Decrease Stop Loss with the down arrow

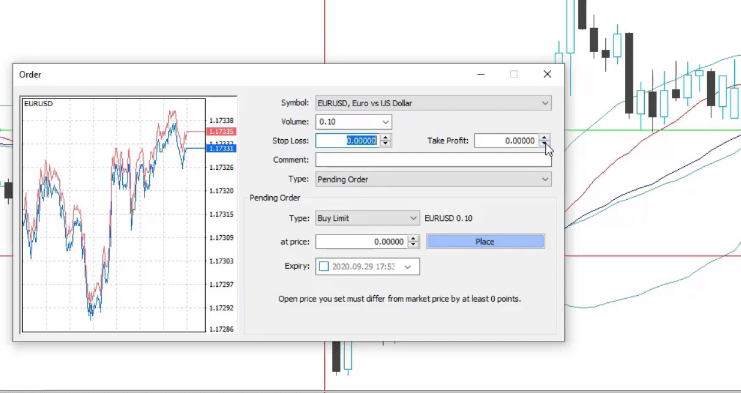click(386, 144)
